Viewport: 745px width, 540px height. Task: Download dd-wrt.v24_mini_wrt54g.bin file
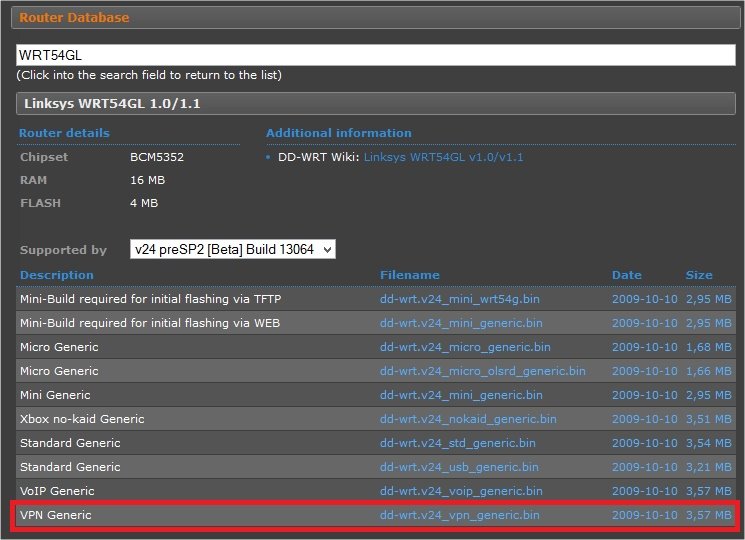460,299
